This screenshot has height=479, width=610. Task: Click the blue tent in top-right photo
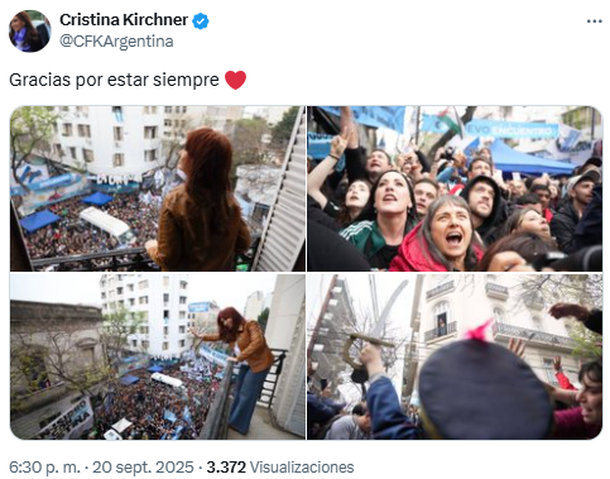point(529,160)
